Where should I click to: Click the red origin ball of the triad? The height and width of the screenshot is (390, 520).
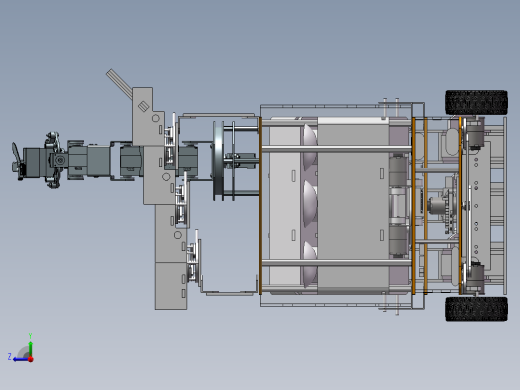[x=31, y=359]
